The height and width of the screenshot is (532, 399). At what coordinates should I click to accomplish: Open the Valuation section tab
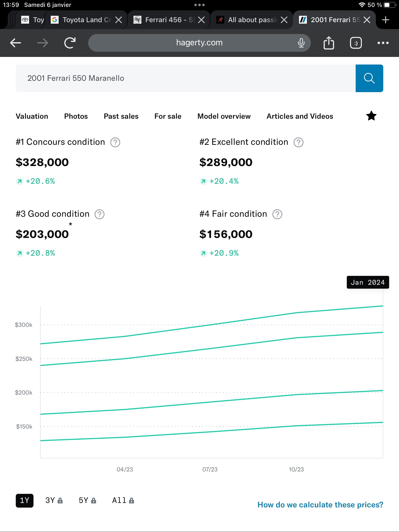pyautogui.click(x=32, y=116)
